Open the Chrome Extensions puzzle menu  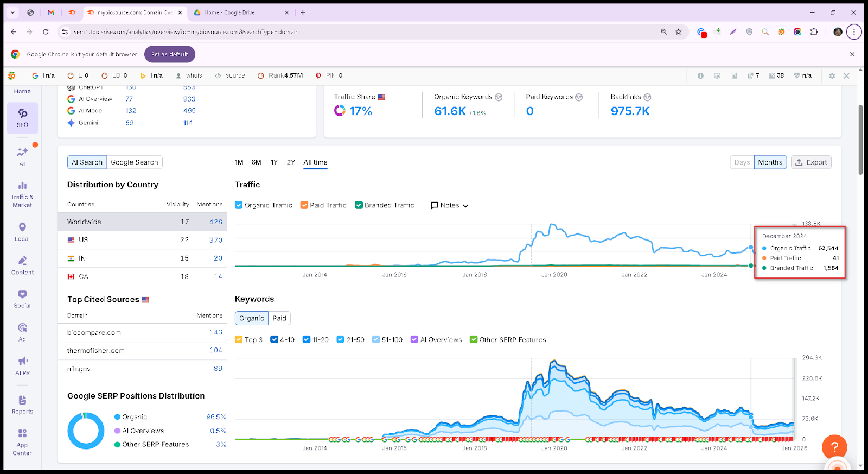pyautogui.click(x=814, y=32)
